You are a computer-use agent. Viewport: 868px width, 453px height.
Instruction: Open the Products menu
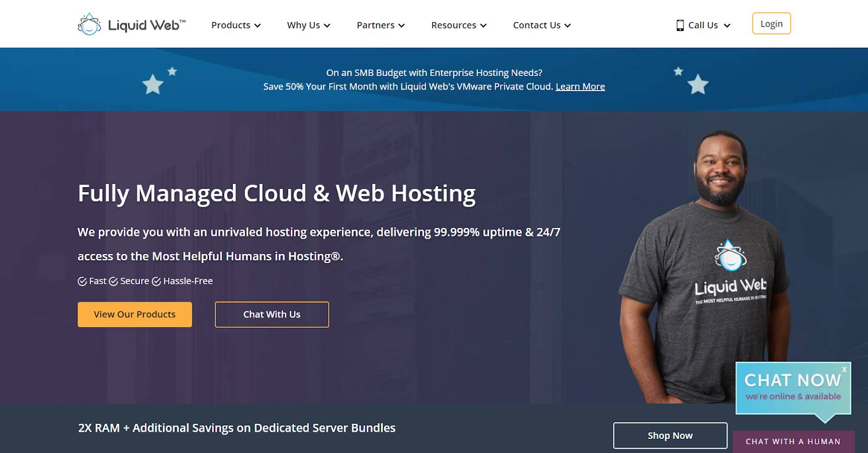[x=236, y=25]
